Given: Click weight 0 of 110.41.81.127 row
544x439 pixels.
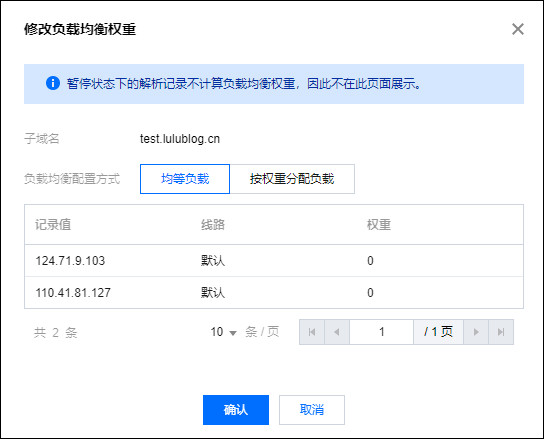Looking at the screenshot, I should click(x=370, y=293).
